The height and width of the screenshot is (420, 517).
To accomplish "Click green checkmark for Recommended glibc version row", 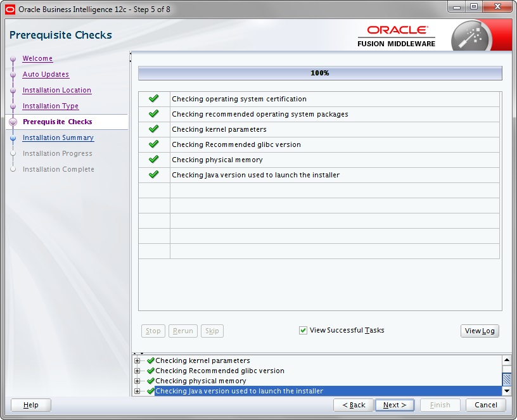I will (x=154, y=144).
